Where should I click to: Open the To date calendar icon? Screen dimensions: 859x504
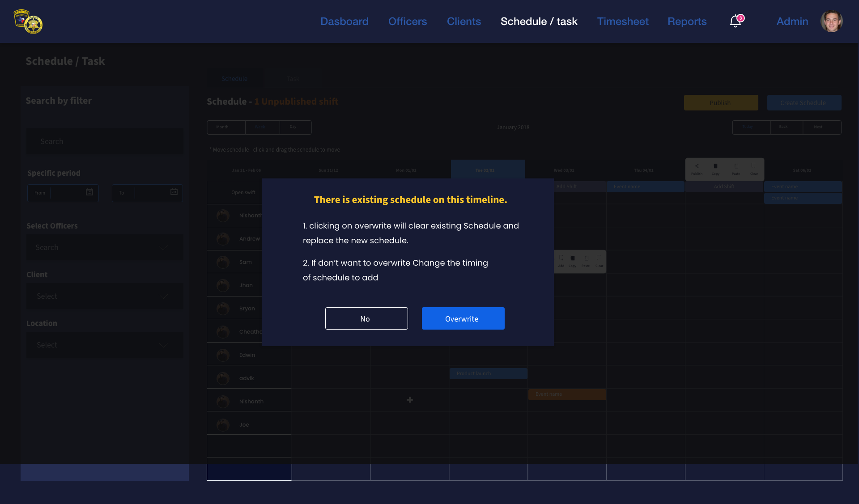[174, 192]
